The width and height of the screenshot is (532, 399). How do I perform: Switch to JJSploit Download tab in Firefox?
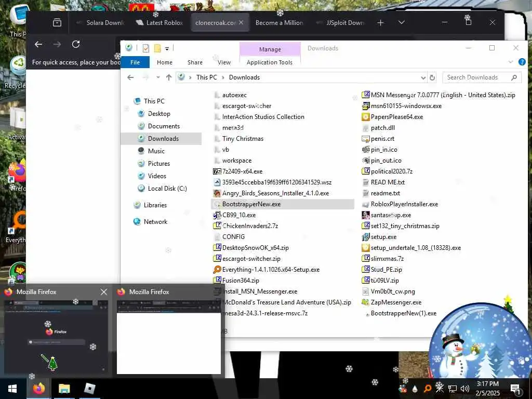[341, 23]
